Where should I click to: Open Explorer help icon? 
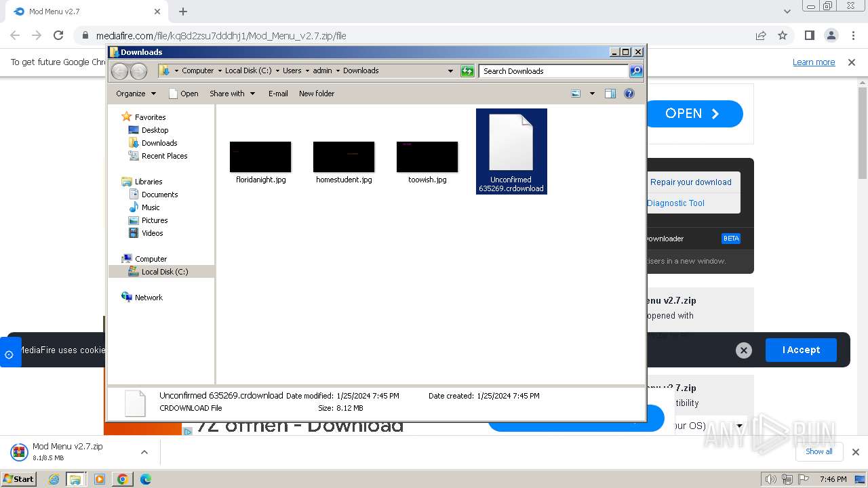(x=629, y=94)
